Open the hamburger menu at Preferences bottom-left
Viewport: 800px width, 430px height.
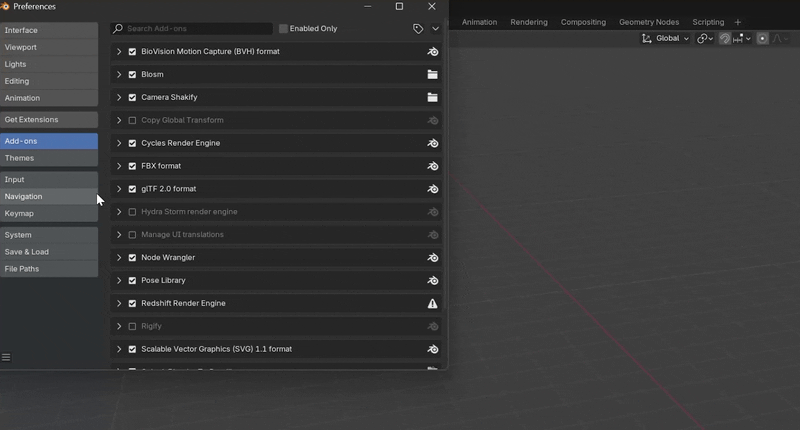point(6,357)
